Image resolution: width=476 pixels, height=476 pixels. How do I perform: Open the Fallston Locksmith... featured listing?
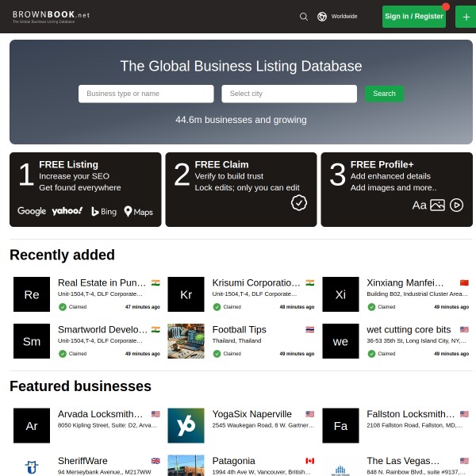pyautogui.click(x=410, y=414)
